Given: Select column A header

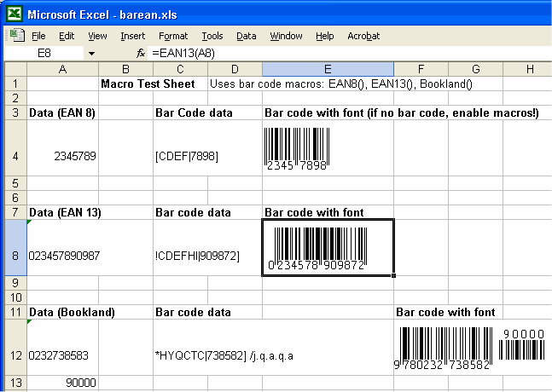Looking at the screenshot, I should (62, 69).
